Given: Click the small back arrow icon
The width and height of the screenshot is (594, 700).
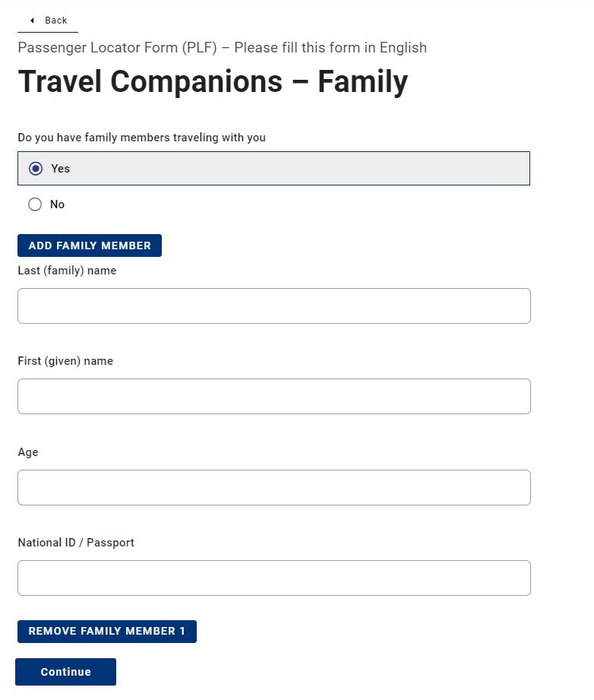Looking at the screenshot, I should [32, 21].
